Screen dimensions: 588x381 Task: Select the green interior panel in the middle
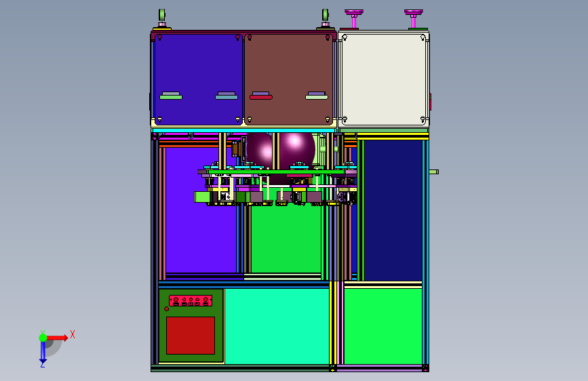tap(286, 239)
